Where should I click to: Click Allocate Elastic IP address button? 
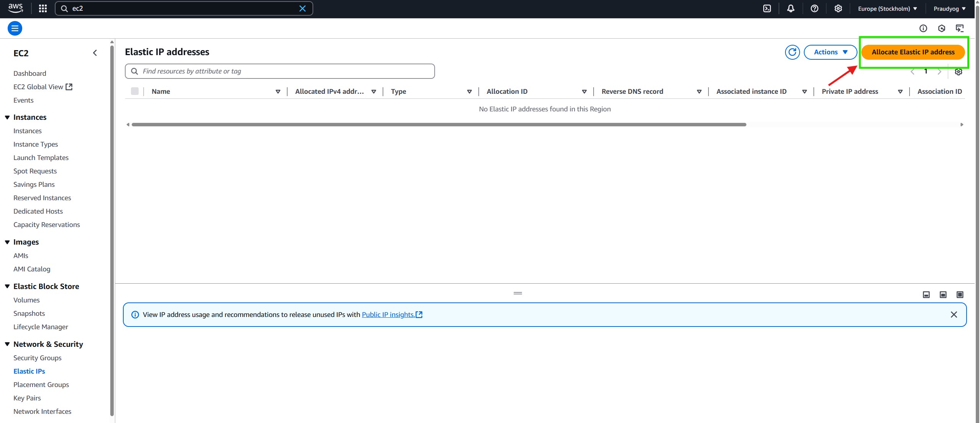pyautogui.click(x=913, y=52)
